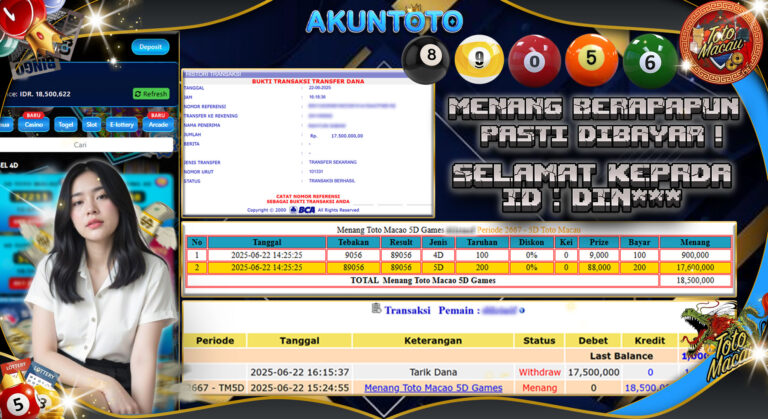Click the Toto Macau round logo

[720, 42]
